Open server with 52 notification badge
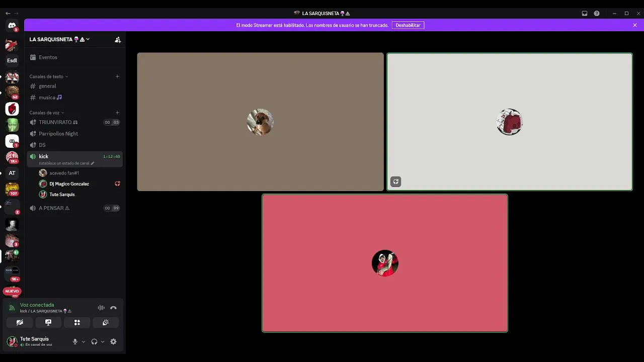Screen dimensions: 644x362 [x=12, y=93]
